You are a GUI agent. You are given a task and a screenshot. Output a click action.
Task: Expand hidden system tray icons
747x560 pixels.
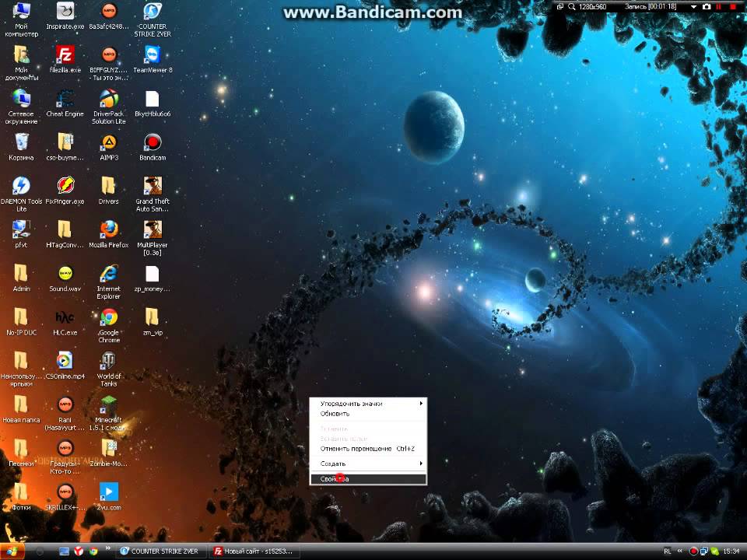tap(680, 551)
